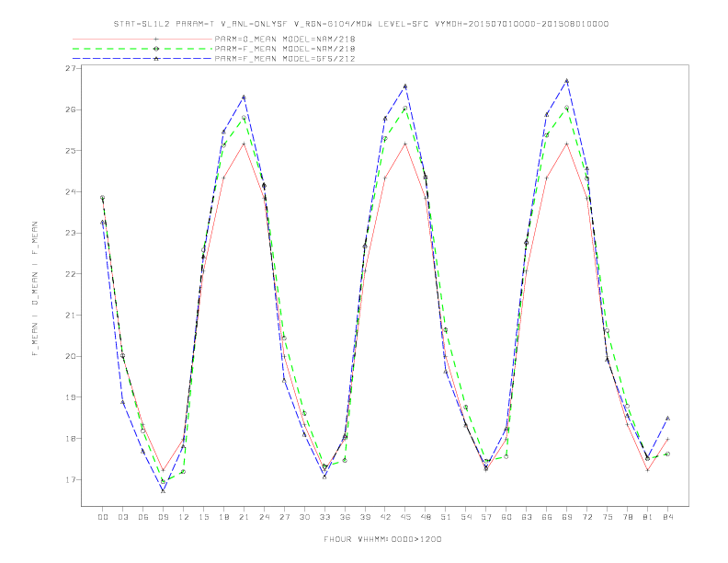Click x-axis tick label 57
Viewport: 728px width, 563px height.
point(486,517)
